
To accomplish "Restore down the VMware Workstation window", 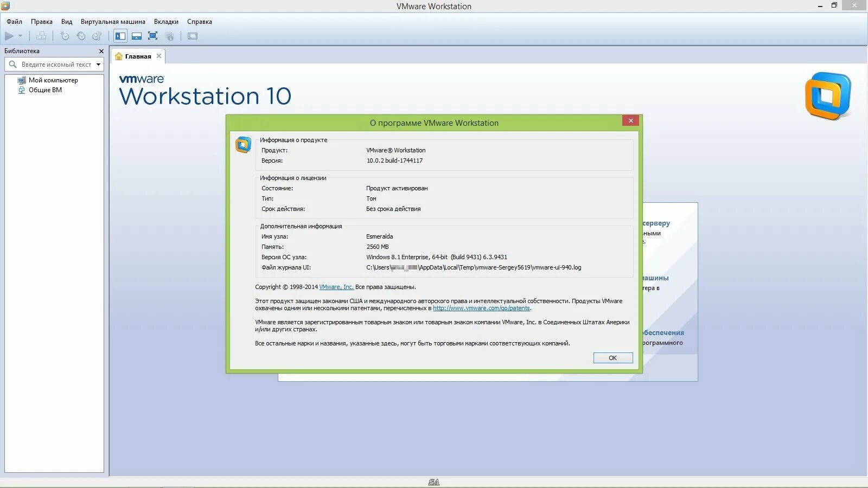I will [834, 6].
